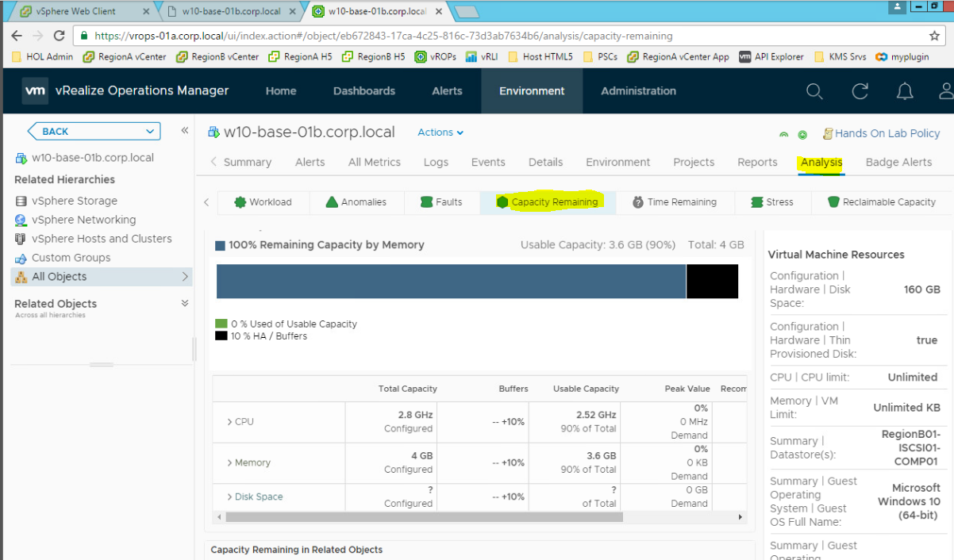Click the Disk Space link in the table

click(259, 497)
